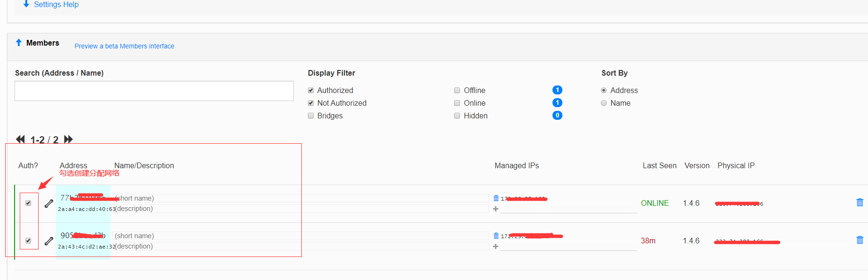This screenshot has height=280, width=868.
Task: Enable the Bridges display filter
Action: point(311,116)
